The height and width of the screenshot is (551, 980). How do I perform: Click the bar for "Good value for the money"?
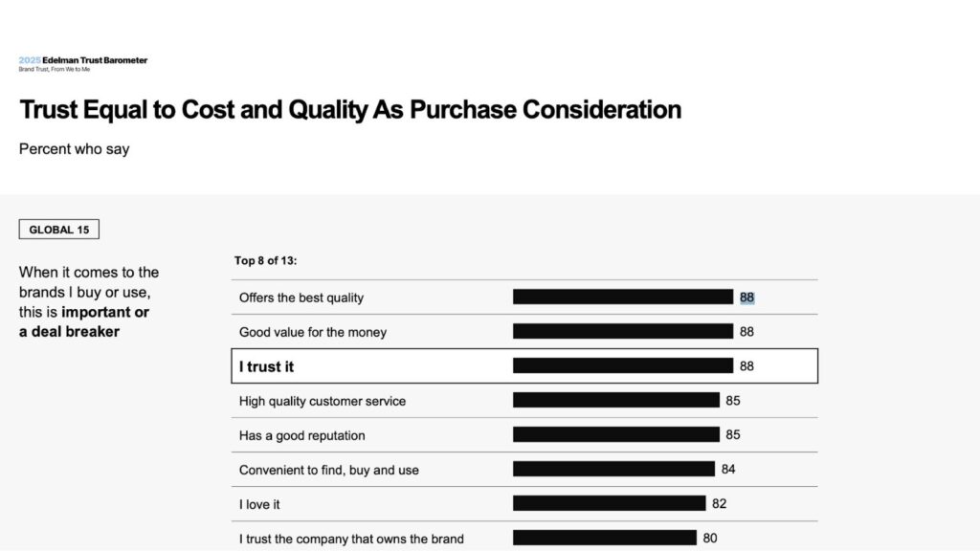coord(622,332)
